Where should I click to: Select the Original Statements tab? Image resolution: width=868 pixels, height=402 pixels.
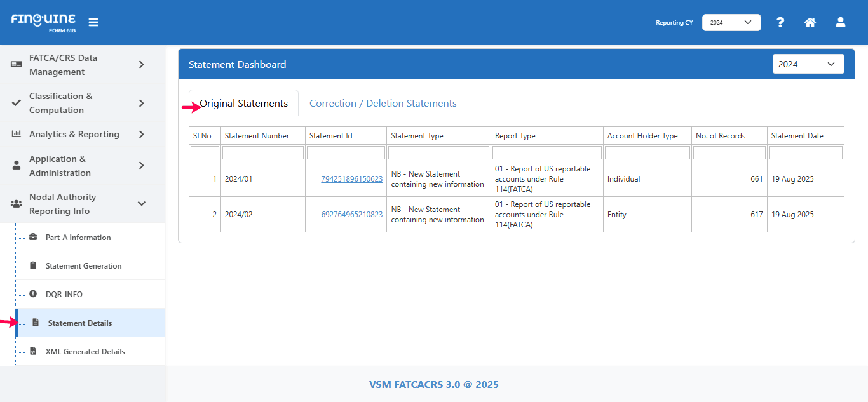[243, 104]
